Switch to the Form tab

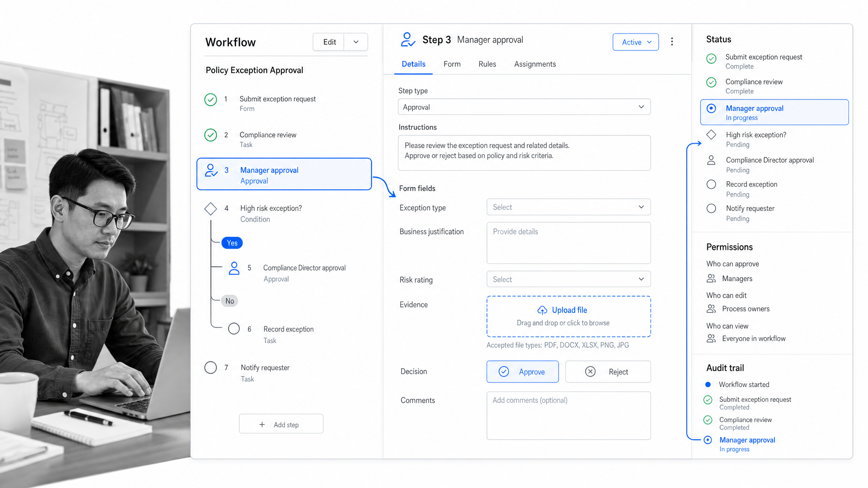(x=452, y=64)
